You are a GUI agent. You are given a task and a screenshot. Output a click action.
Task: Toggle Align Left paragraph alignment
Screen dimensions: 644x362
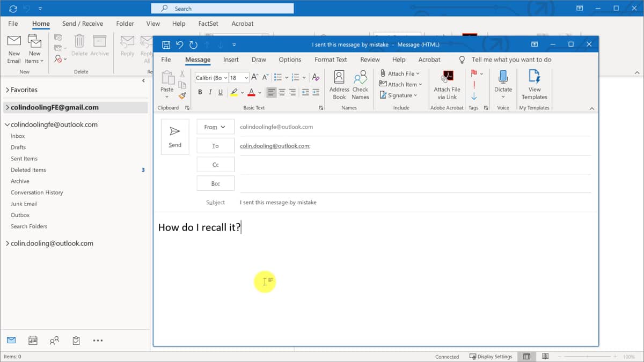(271, 92)
